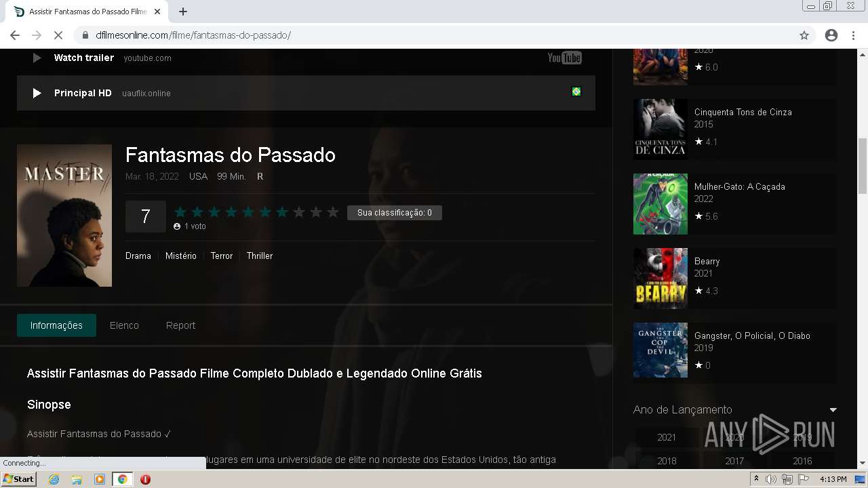Screen dimensions: 868x488
Task: Open the Chrome profile avatar
Action: point(831,35)
